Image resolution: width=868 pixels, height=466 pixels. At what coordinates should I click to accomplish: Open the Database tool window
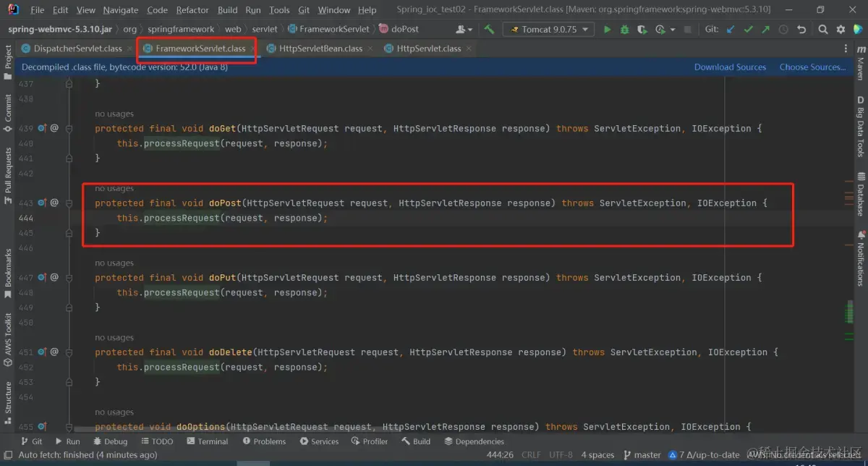(x=861, y=194)
